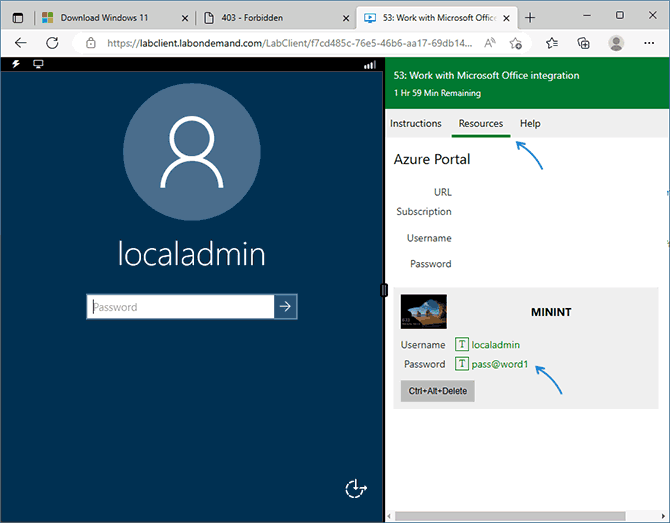
Task: Close the 403 - Forbidden tab
Action: [346, 18]
